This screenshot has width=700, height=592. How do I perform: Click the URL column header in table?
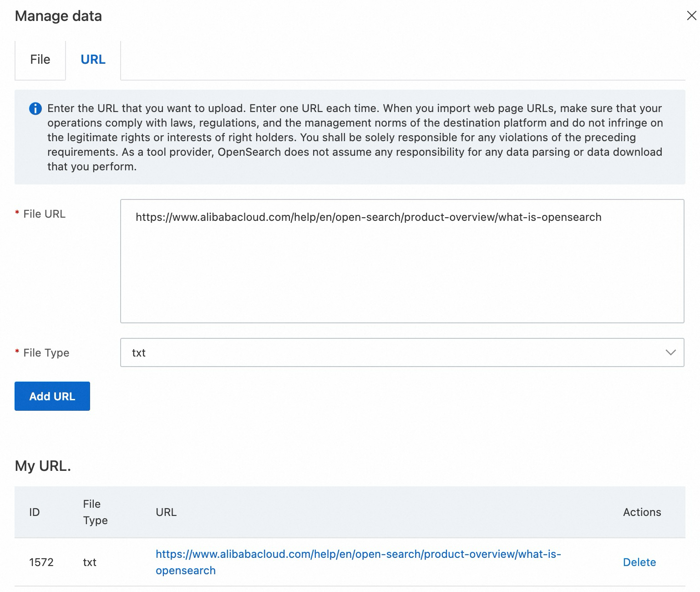[166, 512]
